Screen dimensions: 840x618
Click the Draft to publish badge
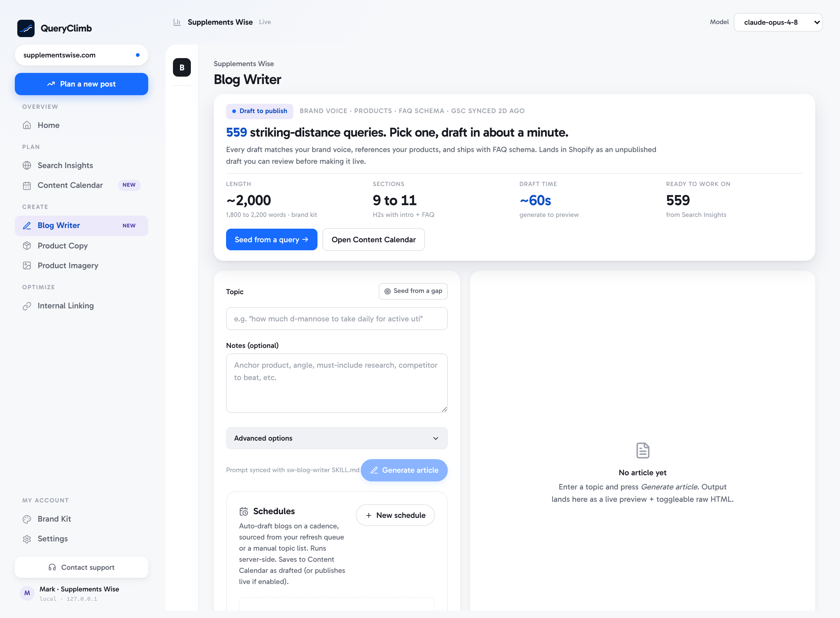click(260, 111)
